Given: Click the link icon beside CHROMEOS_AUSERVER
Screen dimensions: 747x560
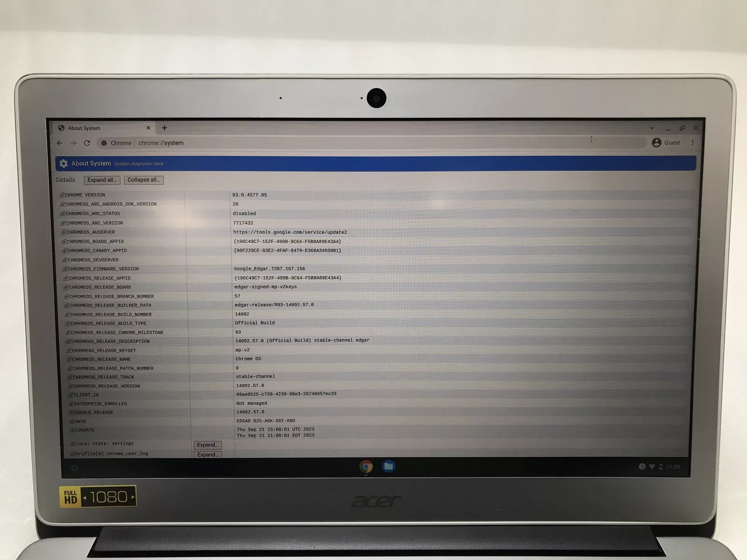Looking at the screenshot, I should (63, 232).
